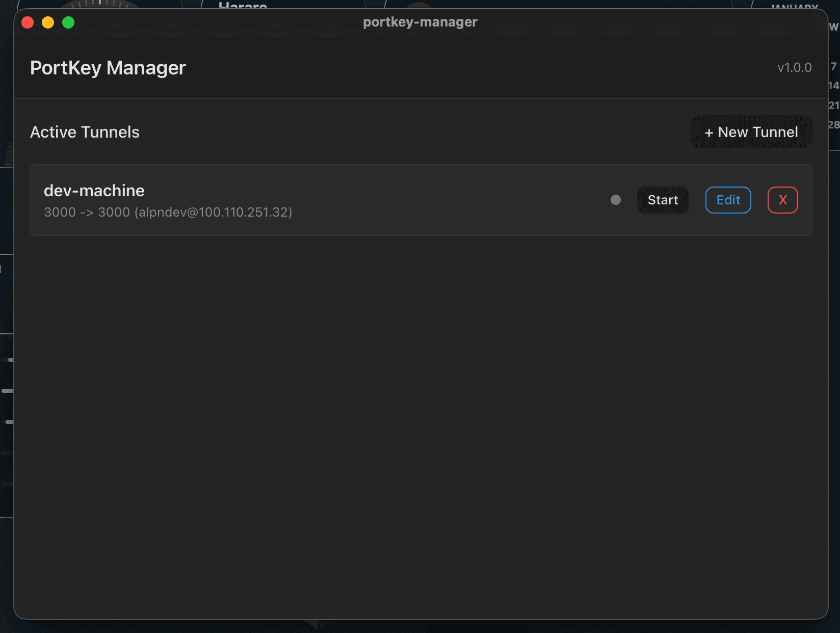This screenshot has width=840, height=633.
Task: Click date 28 in the background calendar
Action: pyautogui.click(x=834, y=124)
